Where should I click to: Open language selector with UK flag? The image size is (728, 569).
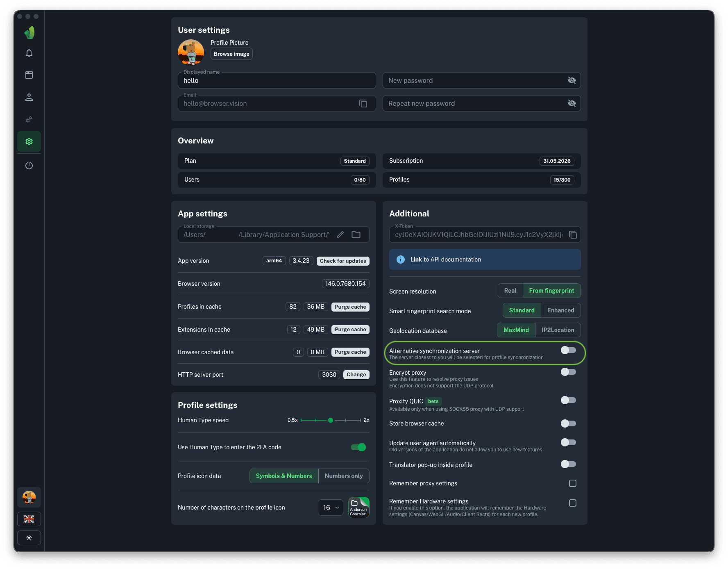tap(29, 519)
